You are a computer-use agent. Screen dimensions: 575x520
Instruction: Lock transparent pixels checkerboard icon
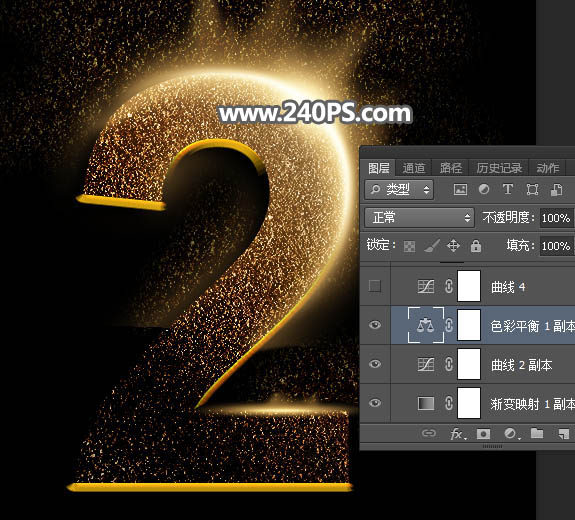coord(409,246)
